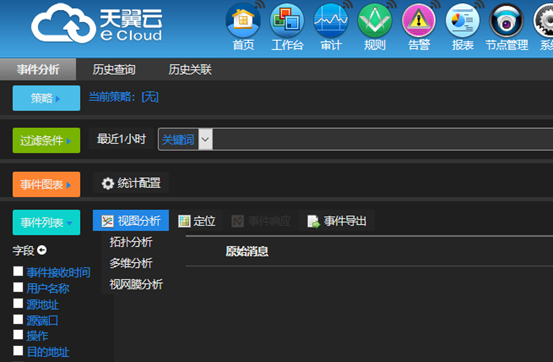Switch to the 历史关联 tab

click(190, 70)
